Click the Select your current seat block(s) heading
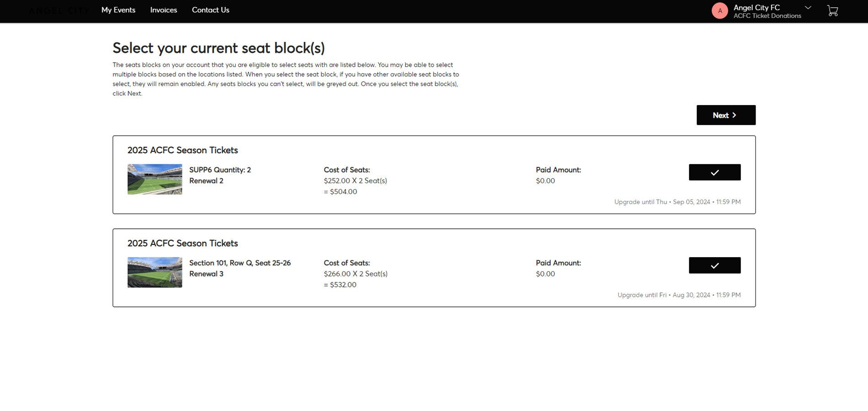Viewport: 868px width, 411px height. point(219,48)
